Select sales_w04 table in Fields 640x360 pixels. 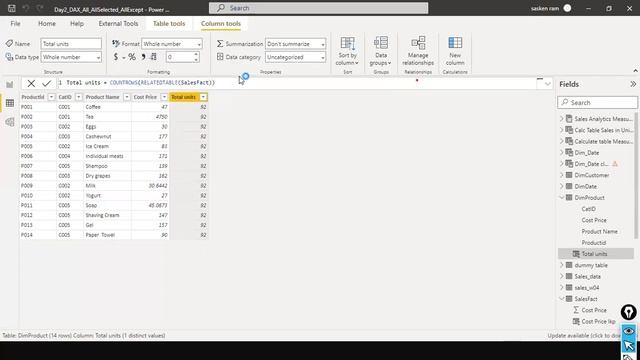587,288
